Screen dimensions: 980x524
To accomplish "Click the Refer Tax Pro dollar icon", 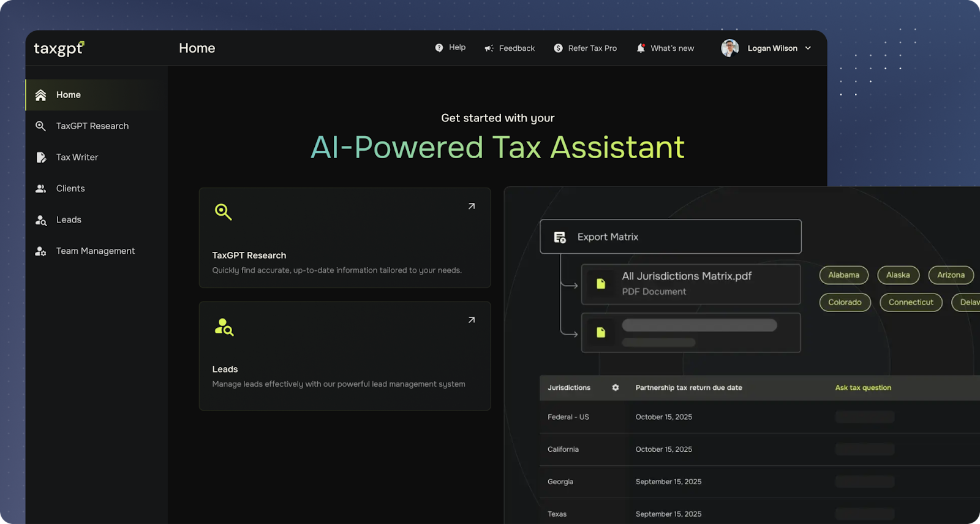I will pyautogui.click(x=558, y=48).
